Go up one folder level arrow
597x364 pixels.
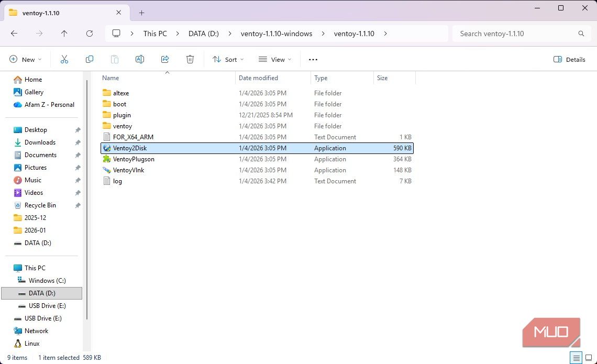[64, 34]
